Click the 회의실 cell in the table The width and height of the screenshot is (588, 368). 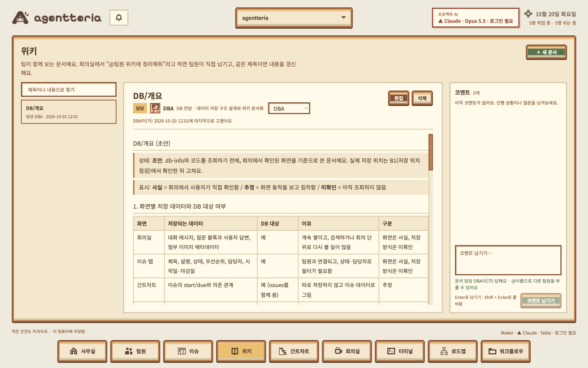(x=149, y=242)
